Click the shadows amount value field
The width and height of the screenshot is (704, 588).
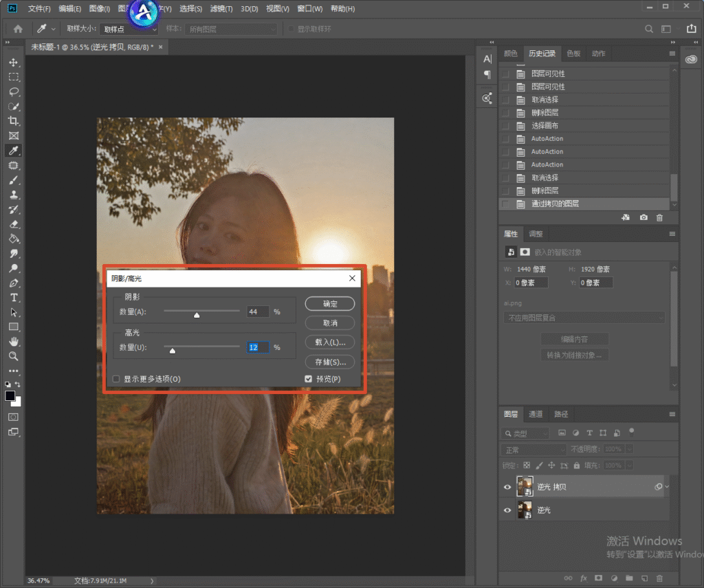[x=258, y=312]
